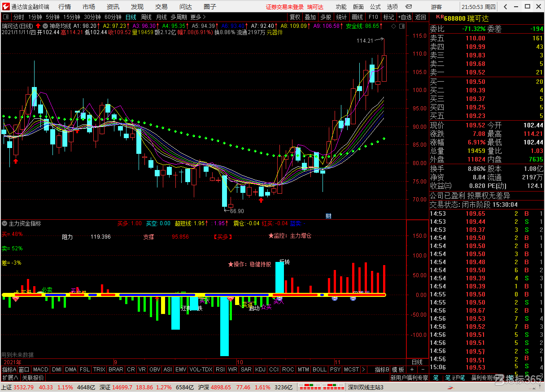Select the 笔 tab in trade panel
This screenshot has width=545, height=392.
point(436,378)
